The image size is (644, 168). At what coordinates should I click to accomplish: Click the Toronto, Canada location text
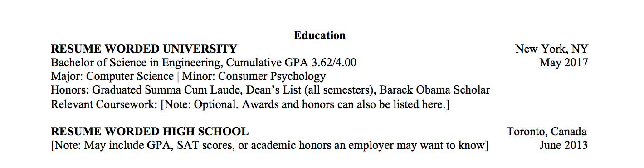point(546,132)
